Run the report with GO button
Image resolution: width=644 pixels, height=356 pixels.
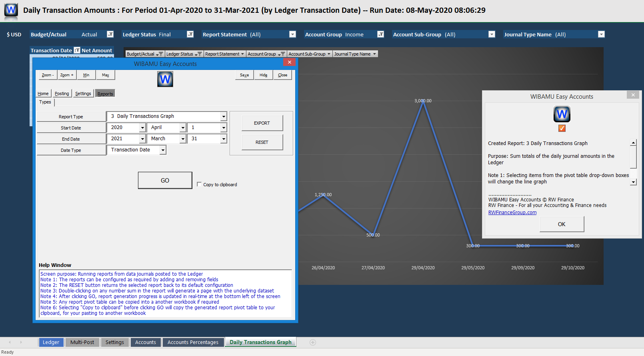click(165, 181)
